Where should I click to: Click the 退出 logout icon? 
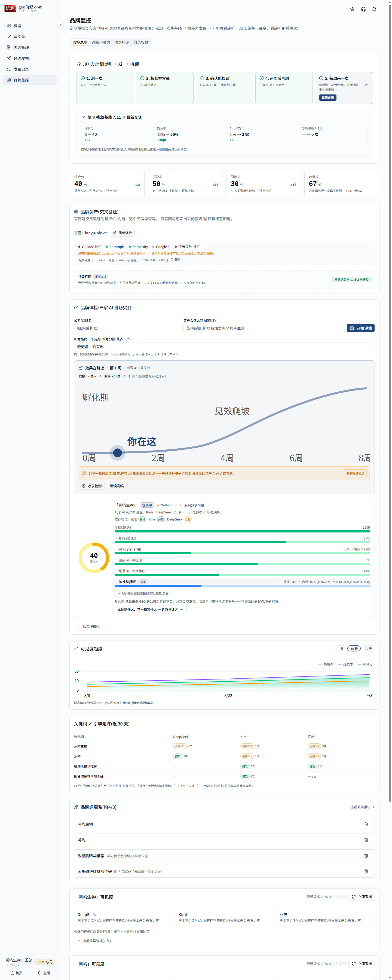pos(40,973)
